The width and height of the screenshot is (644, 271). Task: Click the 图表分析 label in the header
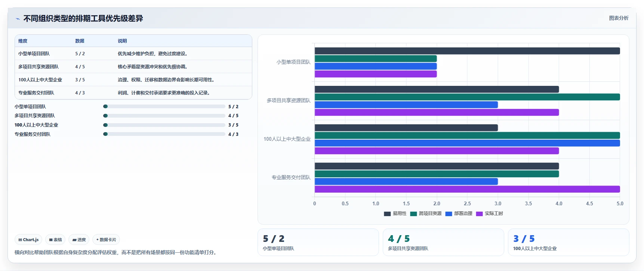pyautogui.click(x=619, y=18)
